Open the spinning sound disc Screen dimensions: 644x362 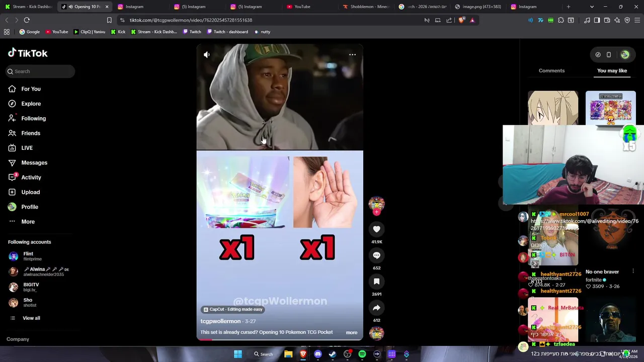point(376,333)
